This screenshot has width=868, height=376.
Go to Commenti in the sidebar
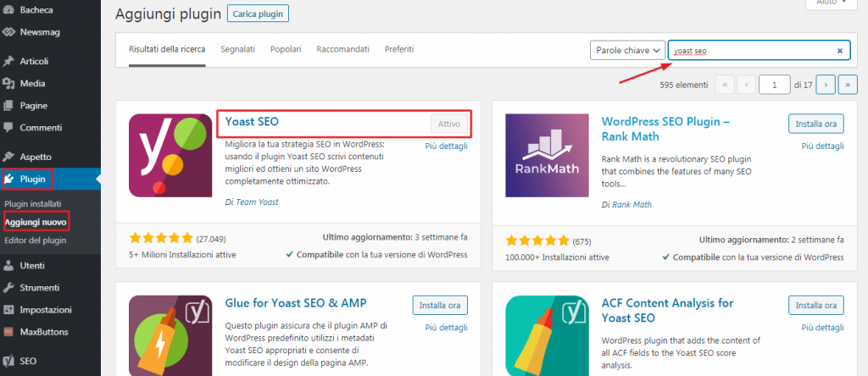pos(40,128)
